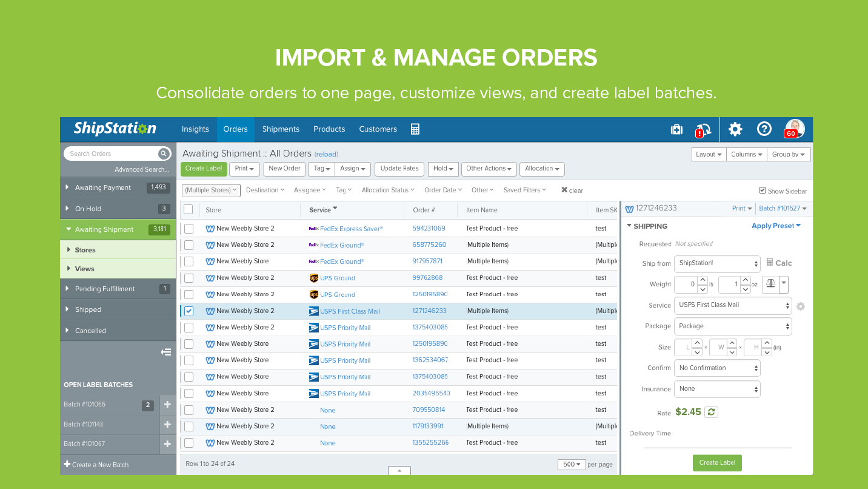The image size is (868, 489).
Task: Go to the Products tab
Action: (329, 129)
